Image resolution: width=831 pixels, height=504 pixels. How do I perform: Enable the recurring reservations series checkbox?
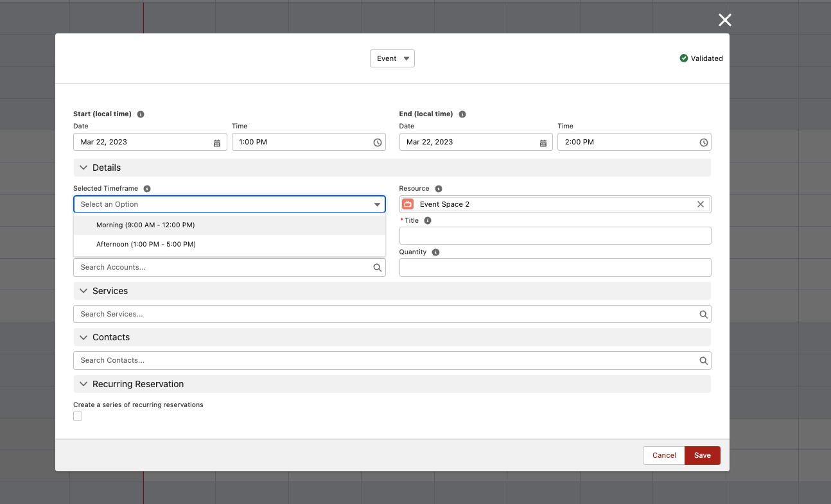tap(78, 416)
